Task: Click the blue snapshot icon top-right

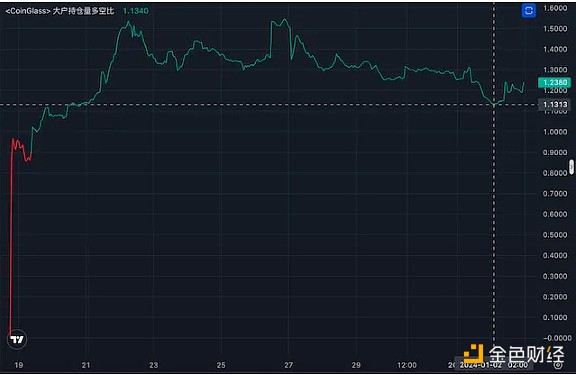Action: pos(529,11)
